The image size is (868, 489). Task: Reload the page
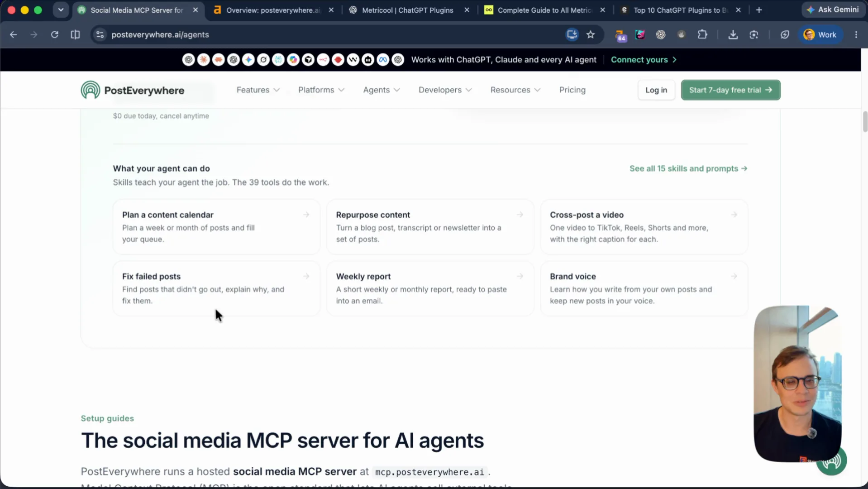tap(55, 34)
